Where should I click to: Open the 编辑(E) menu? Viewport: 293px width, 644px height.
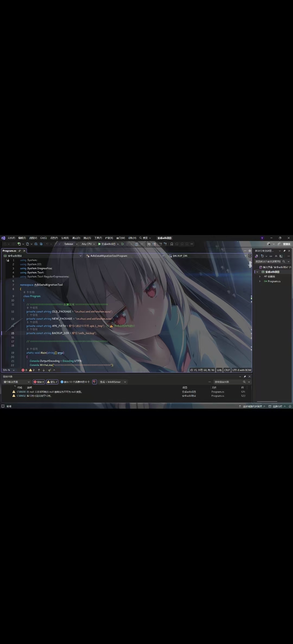pos(22,238)
